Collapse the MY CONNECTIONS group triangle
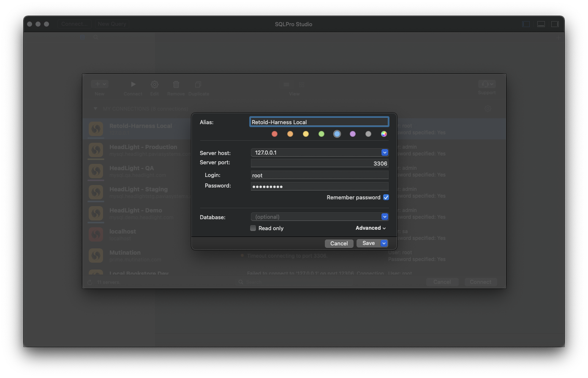Viewport: 588px width, 378px height. [x=95, y=109]
